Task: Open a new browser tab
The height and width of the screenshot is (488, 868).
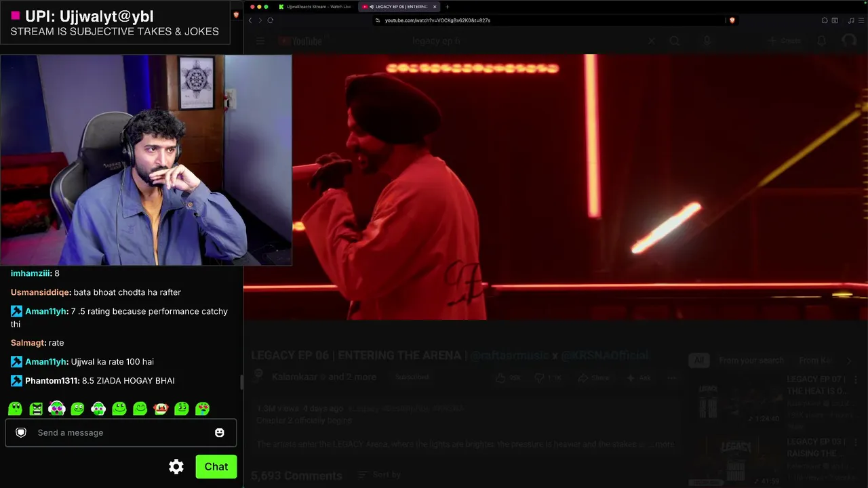Action: pyautogui.click(x=447, y=7)
